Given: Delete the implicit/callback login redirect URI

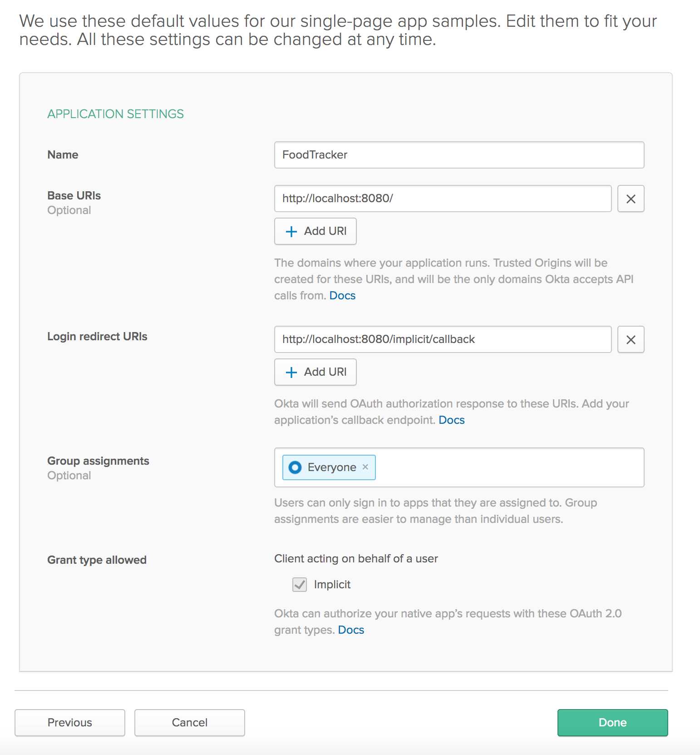Looking at the screenshot, I should (631, 339).
